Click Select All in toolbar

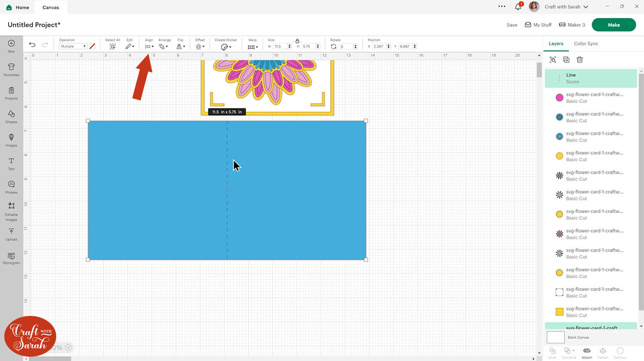pyautogui.click(x=112, y=46)
